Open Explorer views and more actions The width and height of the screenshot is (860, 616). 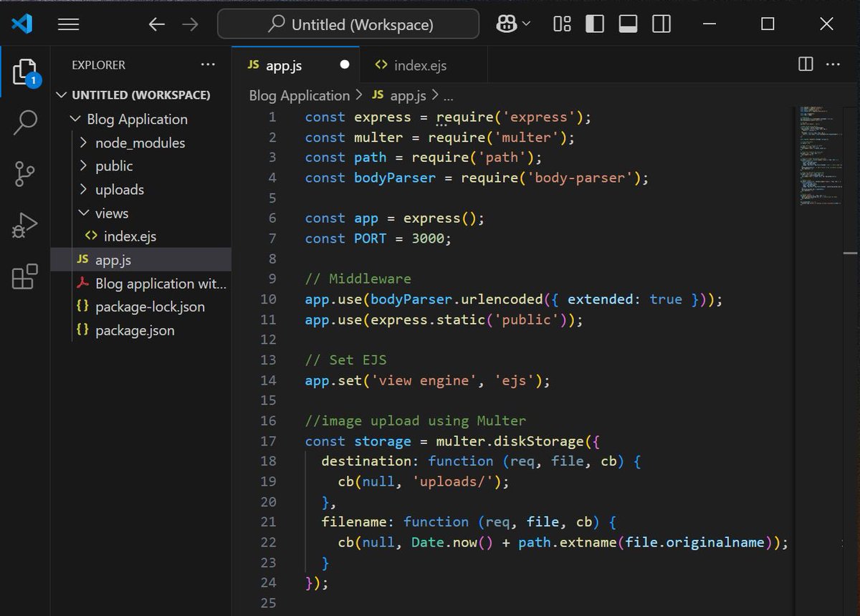(x=208, y=64)
